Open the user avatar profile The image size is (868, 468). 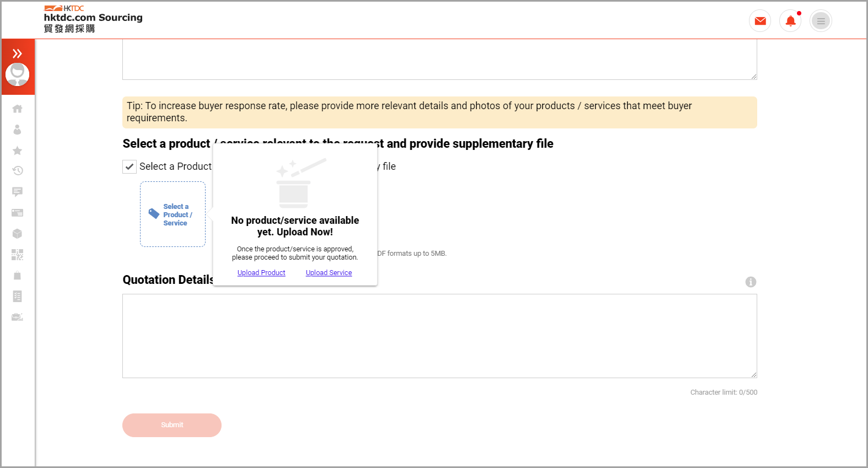click(17, 74)
